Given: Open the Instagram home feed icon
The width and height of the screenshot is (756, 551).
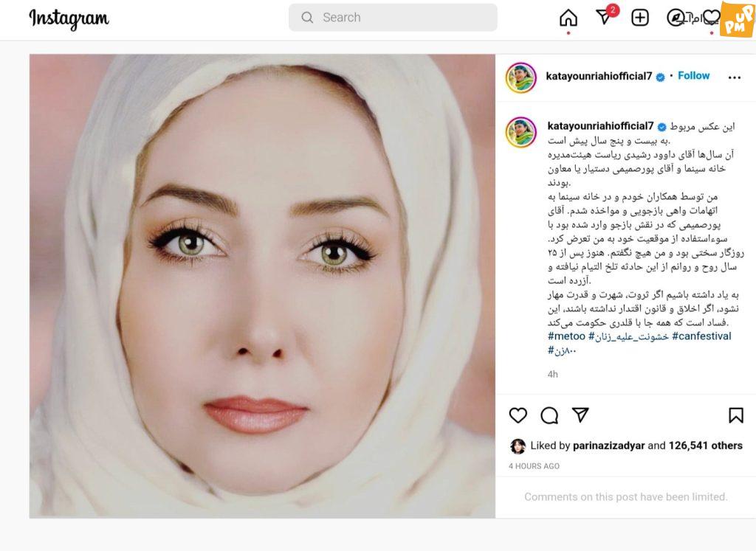Looking at the screenshot, I should [568, 18].
